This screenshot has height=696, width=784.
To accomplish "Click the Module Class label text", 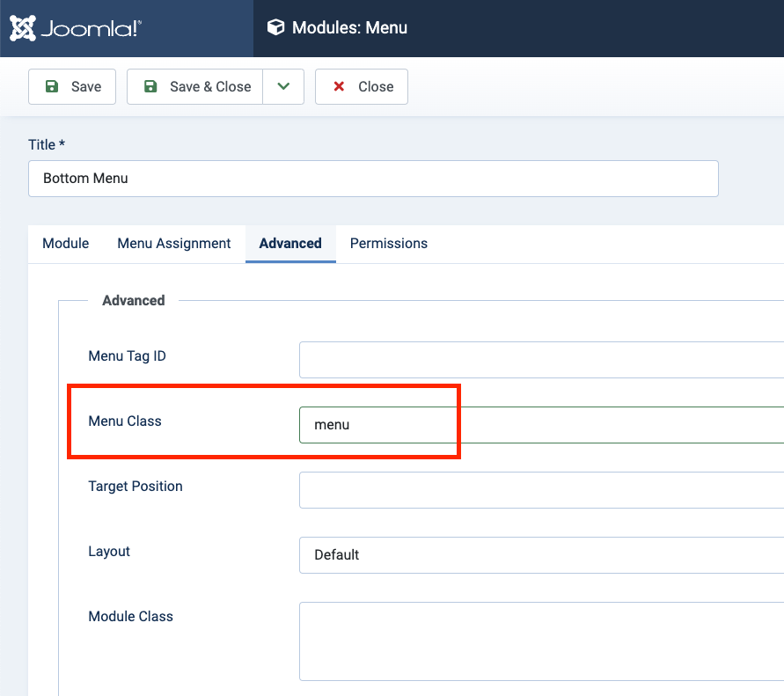I will click(x=131, y=617).
